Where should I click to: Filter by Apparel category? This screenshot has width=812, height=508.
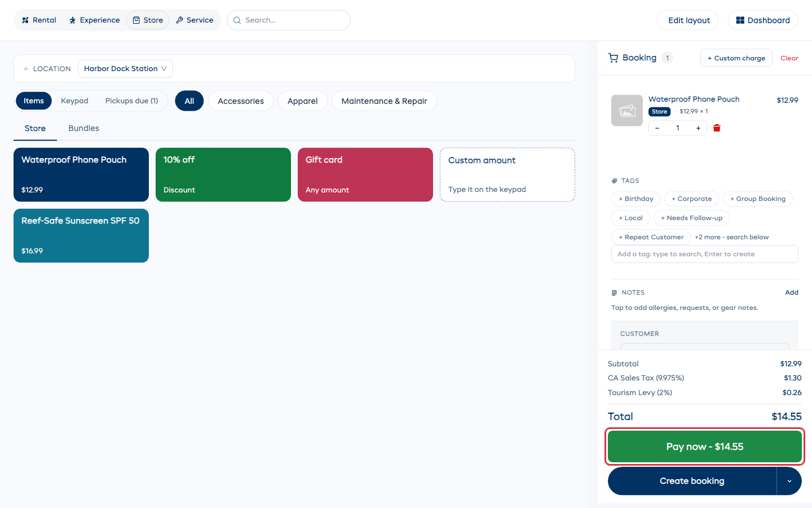pos(303,101)
